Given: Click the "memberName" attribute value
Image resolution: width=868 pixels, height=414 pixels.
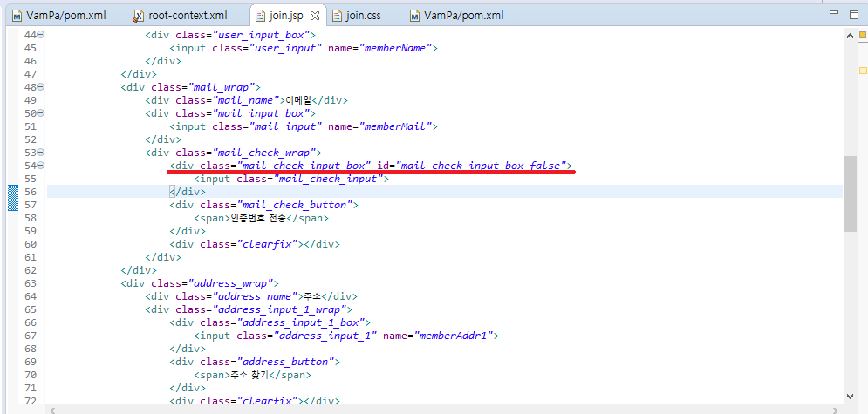Looking at the screenshot, I should coord(396,48).
